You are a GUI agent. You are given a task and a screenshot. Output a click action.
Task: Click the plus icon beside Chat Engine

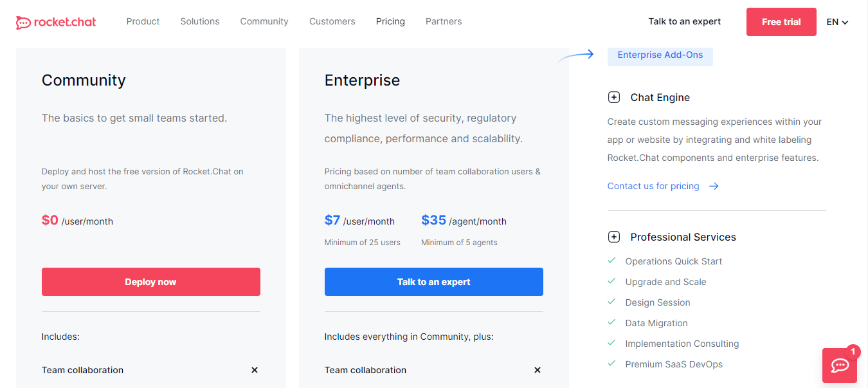(x=614, y=97)
